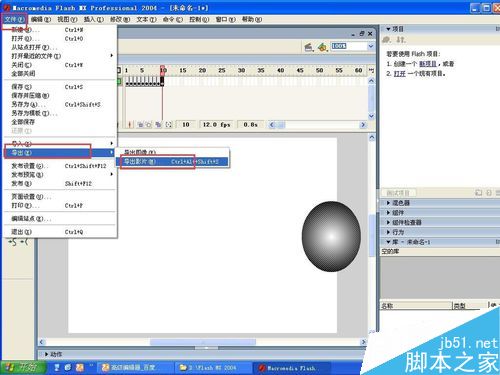500x375 pixels.
Task: Switch to Flash MX 2004 folder taskbar item
Action: point(213,368)
